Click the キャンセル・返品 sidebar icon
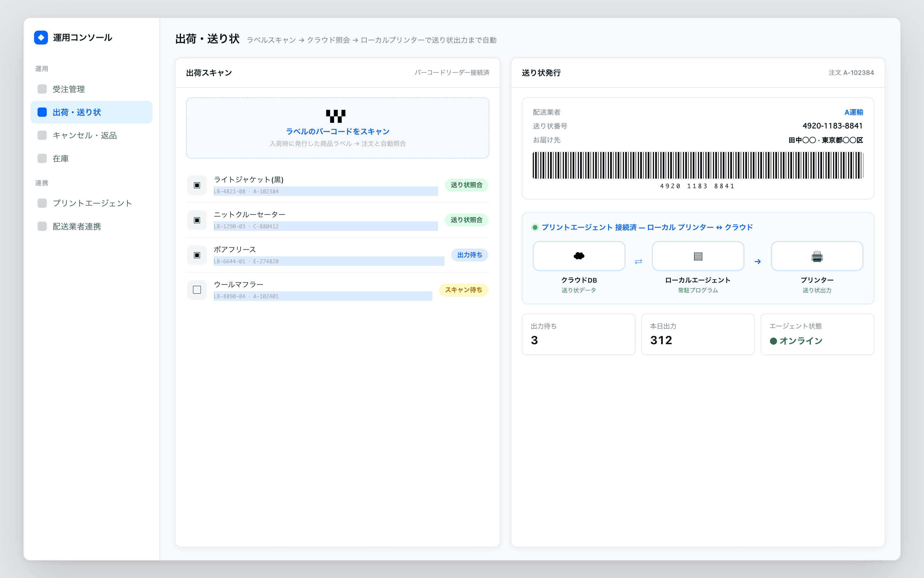The image size is (924, 578). click(42, 135)
